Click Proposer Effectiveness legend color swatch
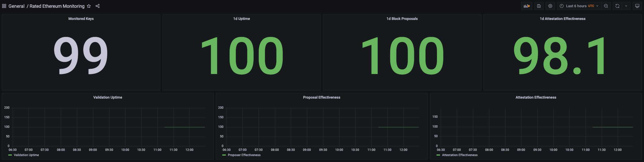 point(224,155)
